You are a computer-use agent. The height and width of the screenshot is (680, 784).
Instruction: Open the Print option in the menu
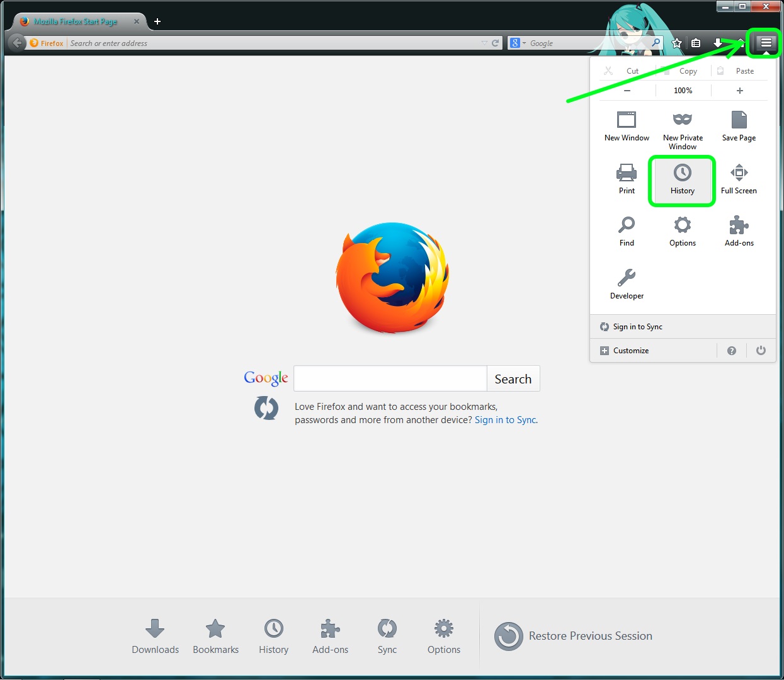click(x=627, y=179)
